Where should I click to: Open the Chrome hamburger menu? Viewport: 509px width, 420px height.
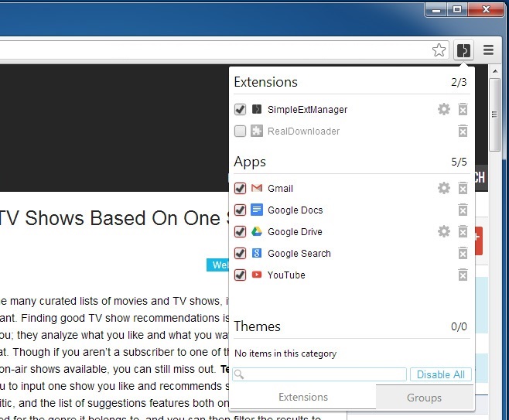(488, 50)
